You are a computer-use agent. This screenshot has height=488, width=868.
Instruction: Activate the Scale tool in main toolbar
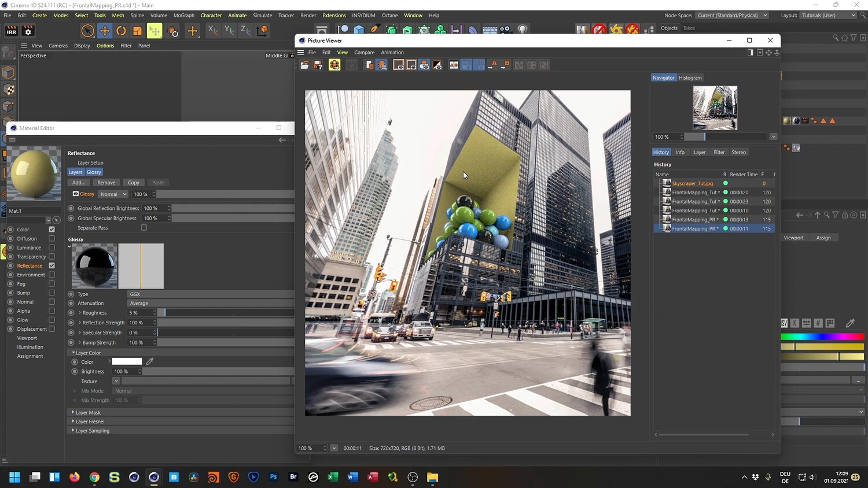[x=138, y=31]
